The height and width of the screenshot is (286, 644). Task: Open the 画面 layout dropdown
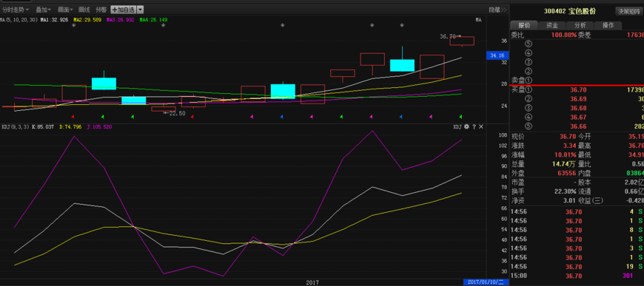click(65, 10)
